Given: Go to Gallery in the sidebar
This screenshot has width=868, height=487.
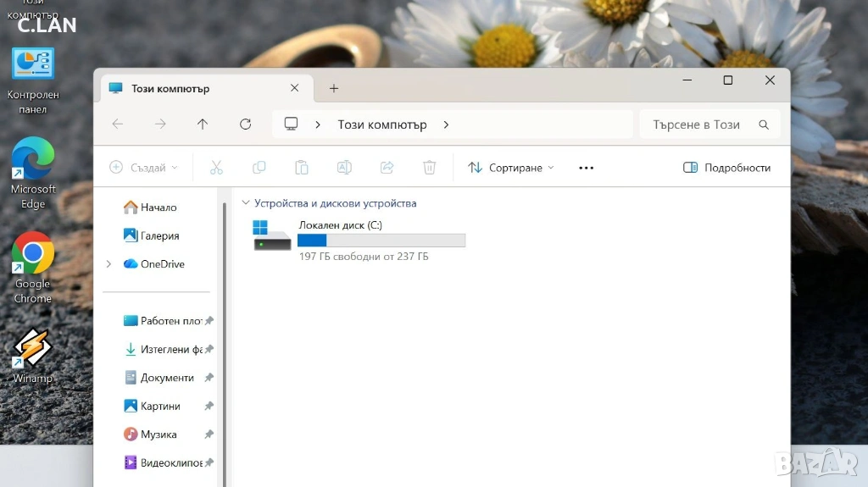Looking at the screenshot, I should pos(159,235).
